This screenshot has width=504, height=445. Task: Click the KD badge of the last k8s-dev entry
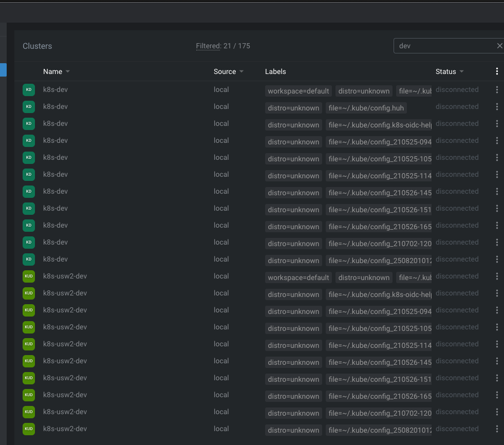coord(29,259)
